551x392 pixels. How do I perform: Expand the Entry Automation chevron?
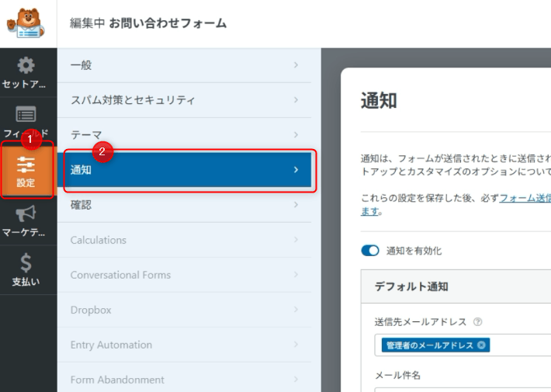[x=296, y=345]
